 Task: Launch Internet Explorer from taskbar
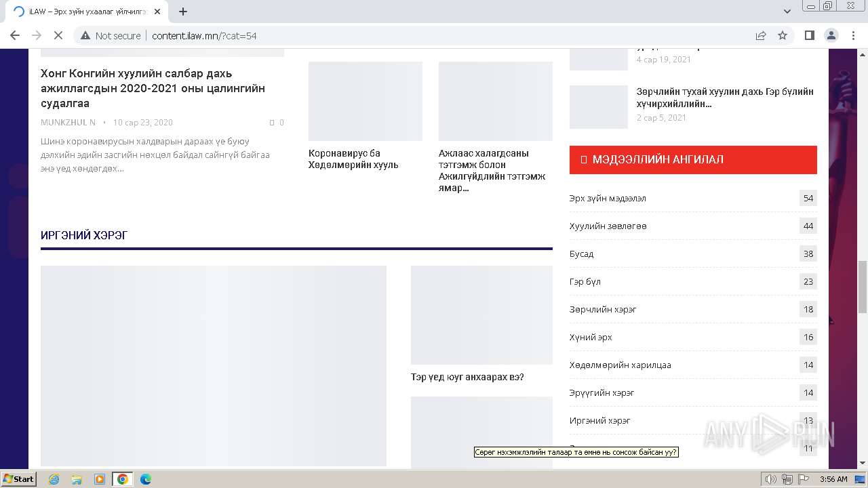pos(54,479)
